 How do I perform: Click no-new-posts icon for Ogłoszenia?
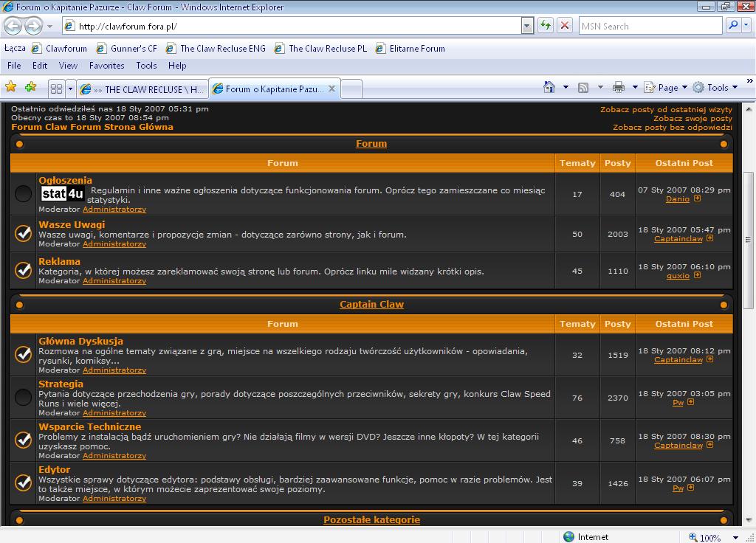(x=23, y=194)
